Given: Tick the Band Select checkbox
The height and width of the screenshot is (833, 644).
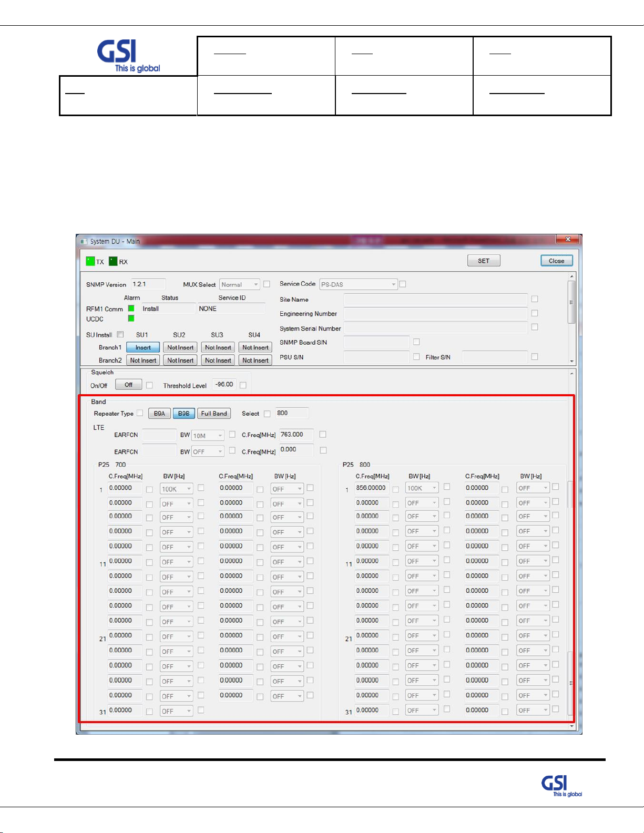Looking at the screenshot, I should pos(267,414).
